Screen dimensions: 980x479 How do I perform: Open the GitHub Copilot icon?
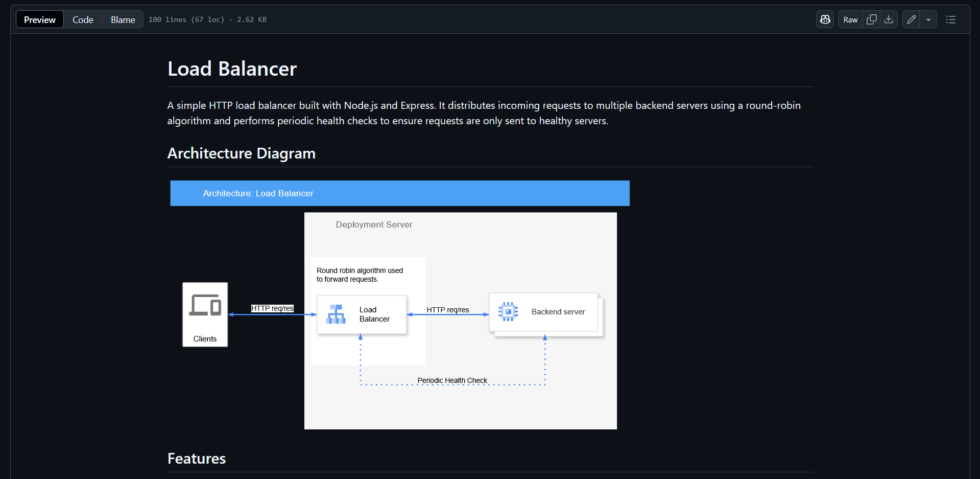click(x=825, y=19)
